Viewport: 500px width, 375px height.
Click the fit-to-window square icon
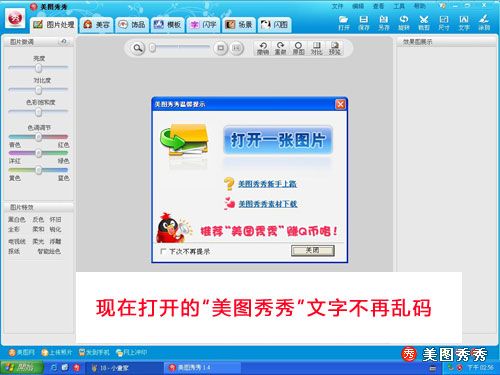coord(220,48)
